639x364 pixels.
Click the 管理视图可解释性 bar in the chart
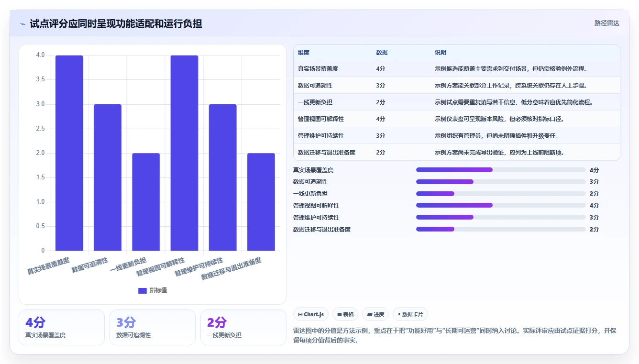click(184, 153)
